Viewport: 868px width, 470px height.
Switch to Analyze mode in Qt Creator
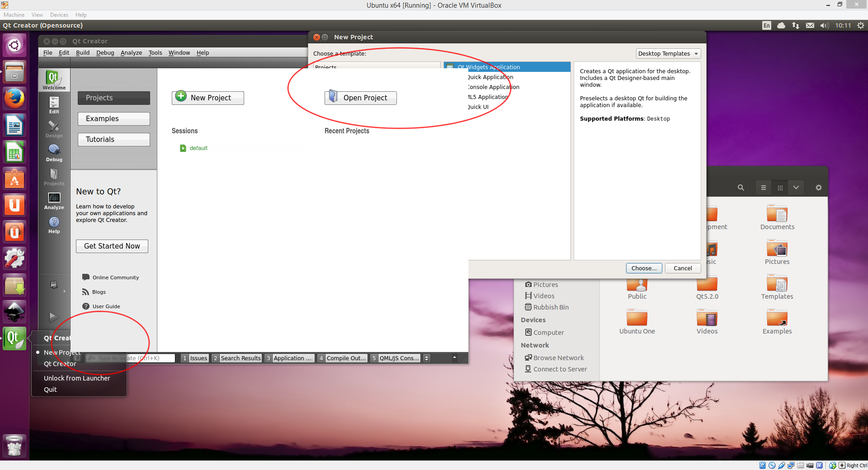coord(54,201)
